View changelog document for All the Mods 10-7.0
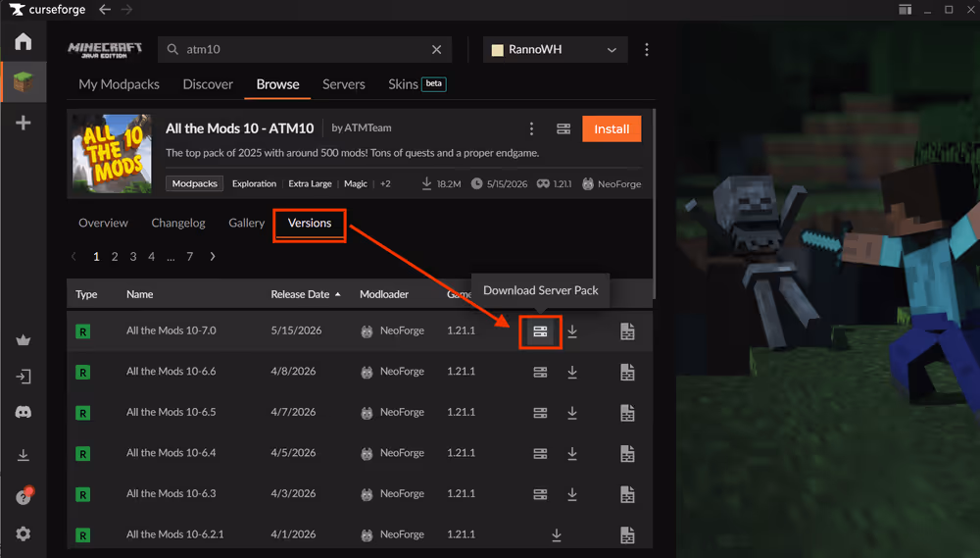Viewport: 980px width, 558px height. pyautogui.click(x=627, y=331)
